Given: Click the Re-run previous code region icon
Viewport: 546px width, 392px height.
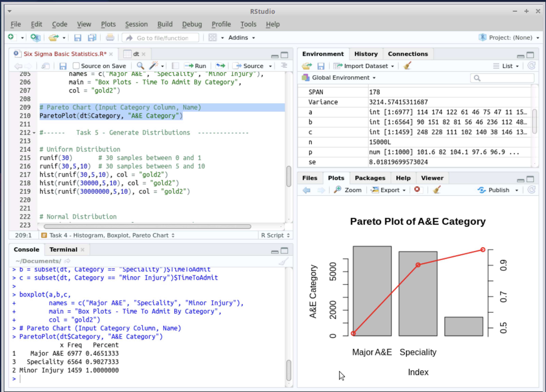Looking at the screenshot, I should click(220, 66).
